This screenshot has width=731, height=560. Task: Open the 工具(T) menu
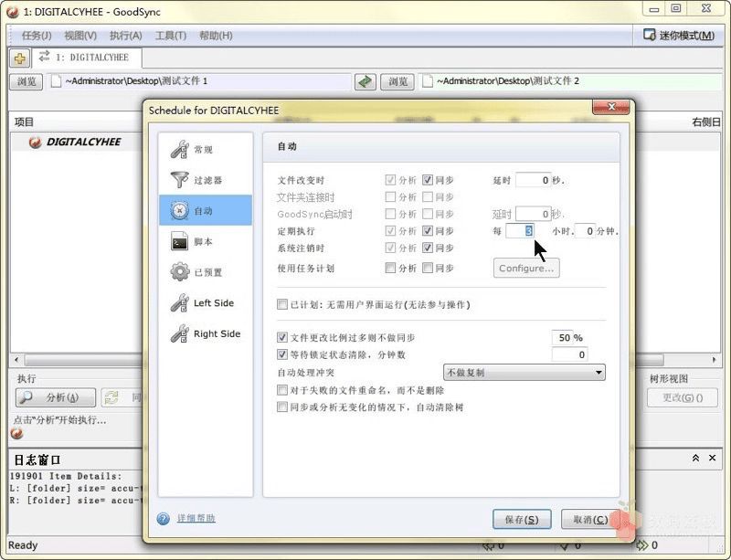tap(171, 36)
